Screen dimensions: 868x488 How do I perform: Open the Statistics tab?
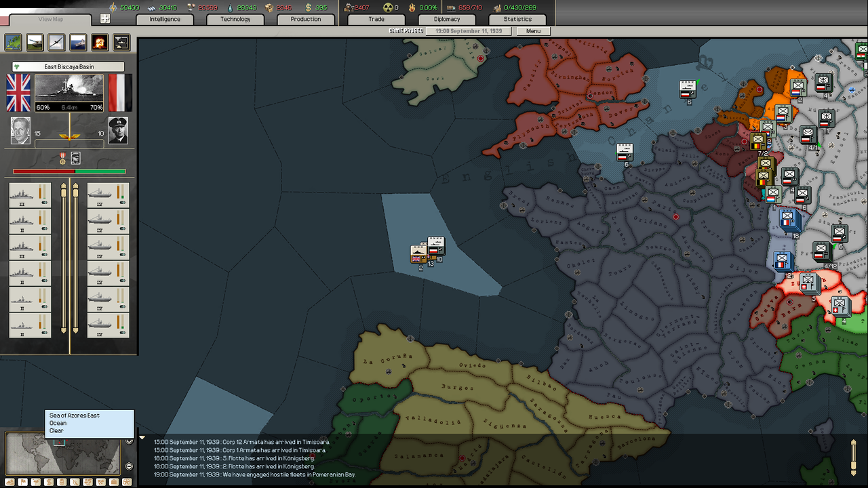[517, 19]
